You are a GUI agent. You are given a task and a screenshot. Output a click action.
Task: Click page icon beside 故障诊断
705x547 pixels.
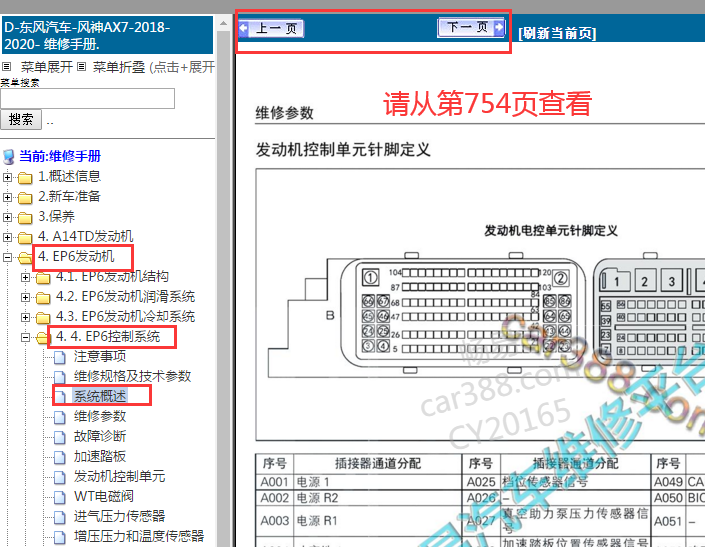pyautogui.click(x=60, y=437)
